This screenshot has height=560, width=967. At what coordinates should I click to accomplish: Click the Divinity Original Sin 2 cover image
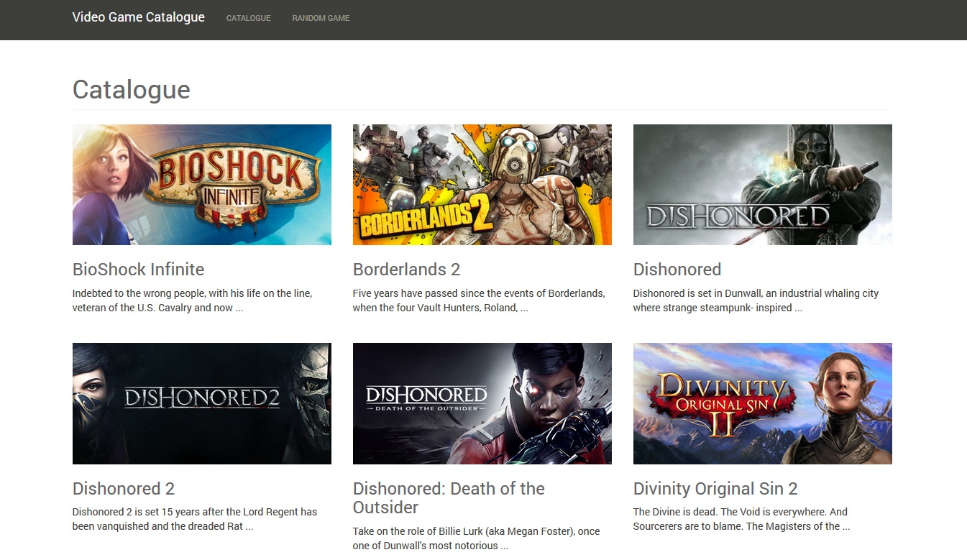[x=762, y=403]
